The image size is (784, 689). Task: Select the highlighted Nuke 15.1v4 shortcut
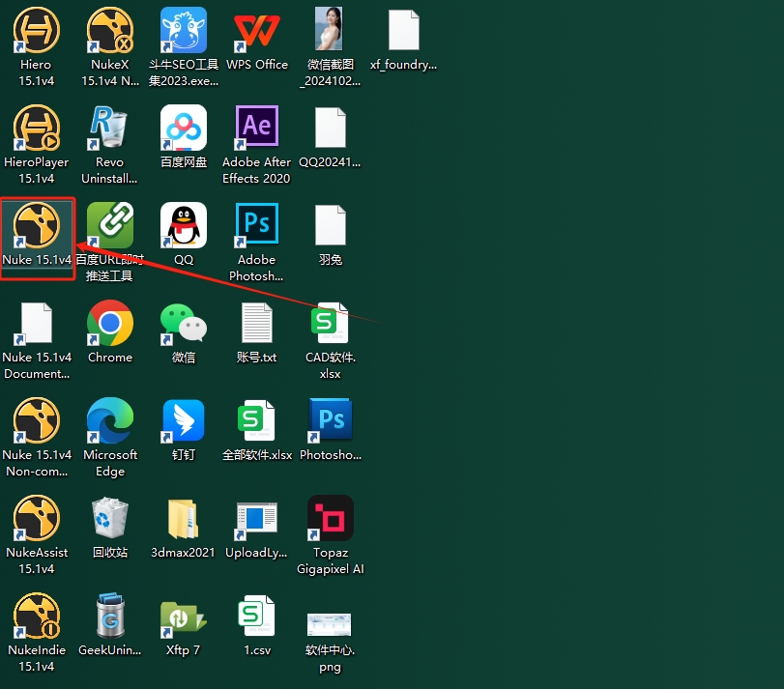click(37, 226)
